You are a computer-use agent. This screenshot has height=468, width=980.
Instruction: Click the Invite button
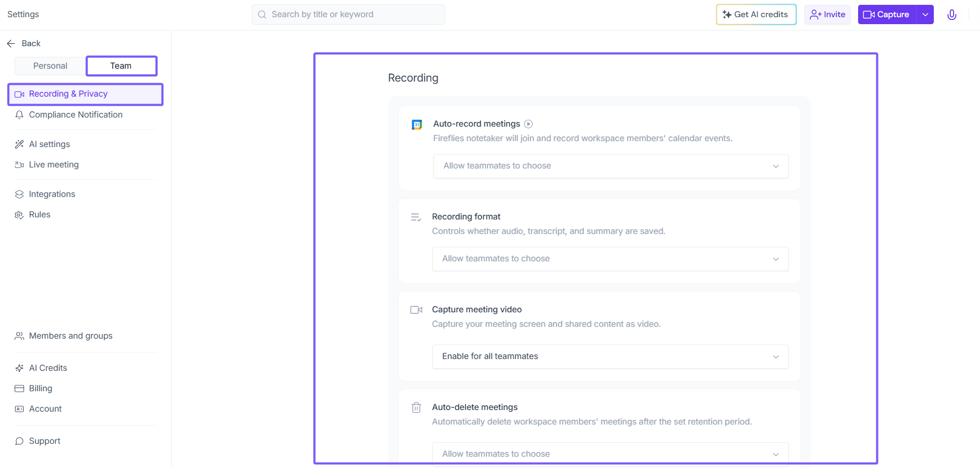point(827,14)
